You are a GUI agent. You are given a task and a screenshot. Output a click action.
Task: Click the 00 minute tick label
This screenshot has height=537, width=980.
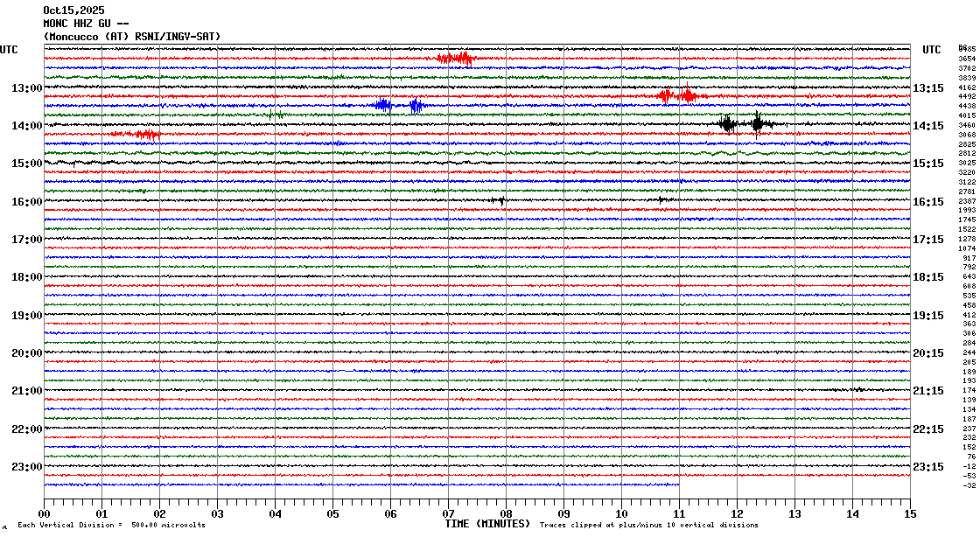click(45, 514)
